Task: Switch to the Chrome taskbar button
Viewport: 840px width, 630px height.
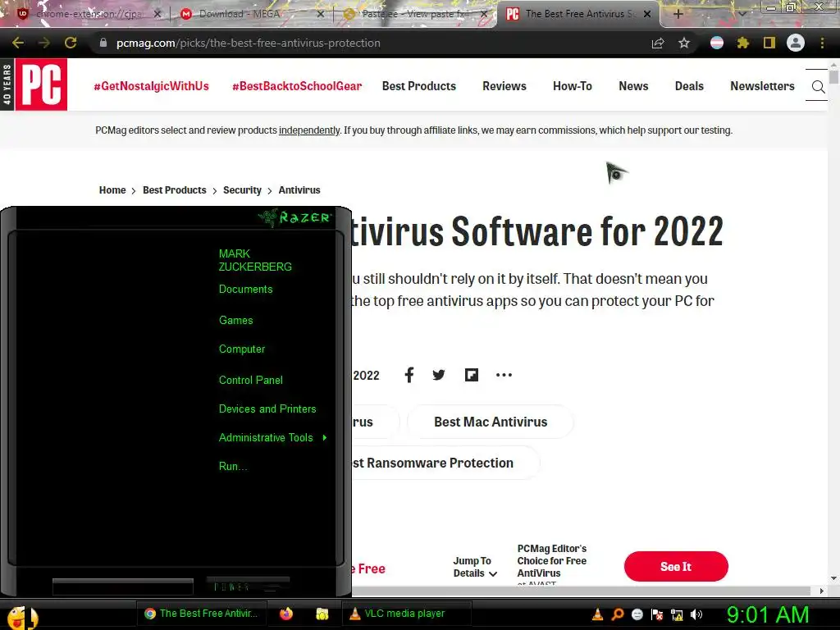Action: (x=201, y=614)
